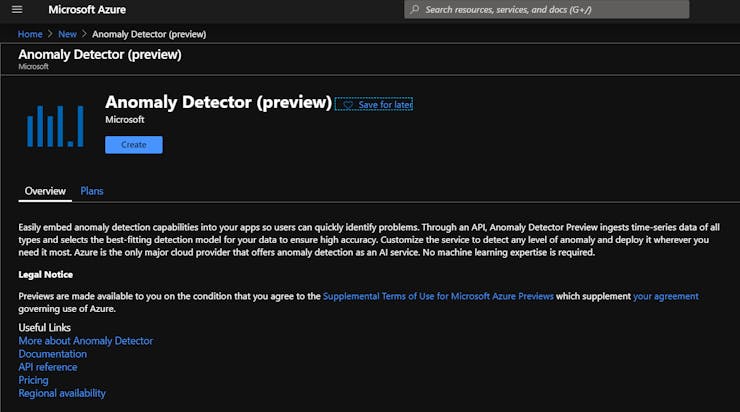Switch to the Plans tab
Screen dimensions: 740x412
[92, 191]
